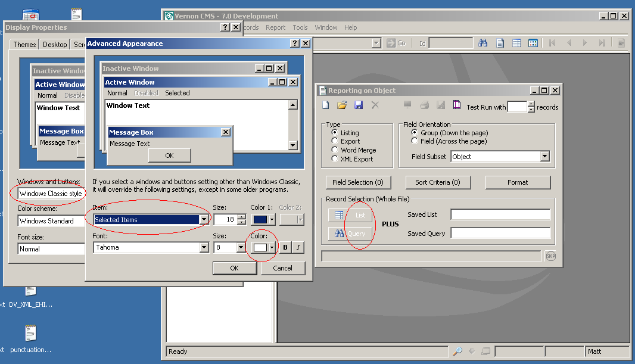Viewport: 635px width, 364px height.
Task: Open the Field Subset dropdown
Action: coord(544,156)
